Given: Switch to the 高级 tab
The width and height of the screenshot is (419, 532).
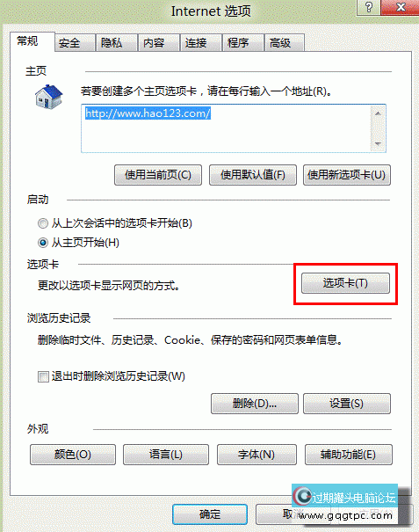Looking at the screenshot, I should (285, 43).
